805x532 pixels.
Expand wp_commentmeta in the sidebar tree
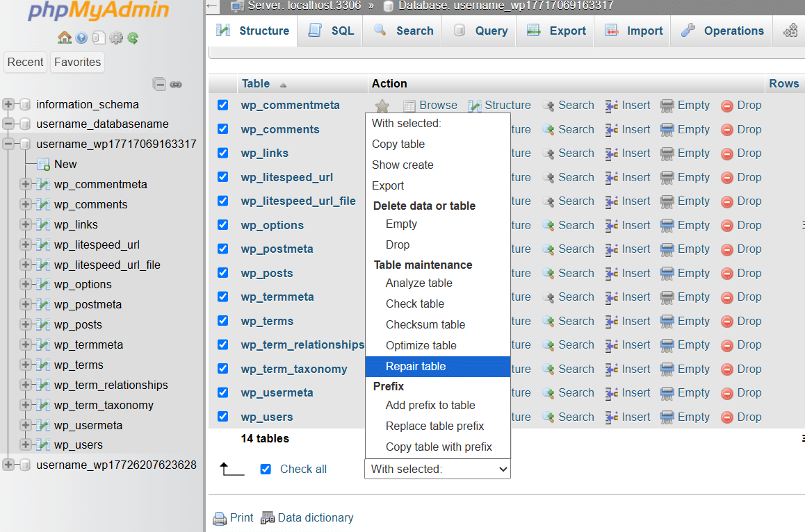tap(25, 184)
